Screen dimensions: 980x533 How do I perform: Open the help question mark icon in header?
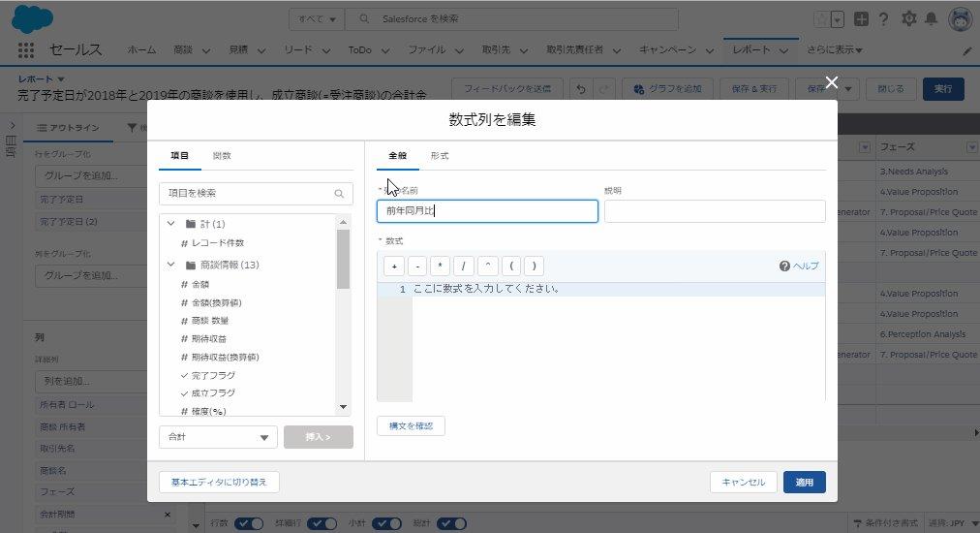click(883, 18)
